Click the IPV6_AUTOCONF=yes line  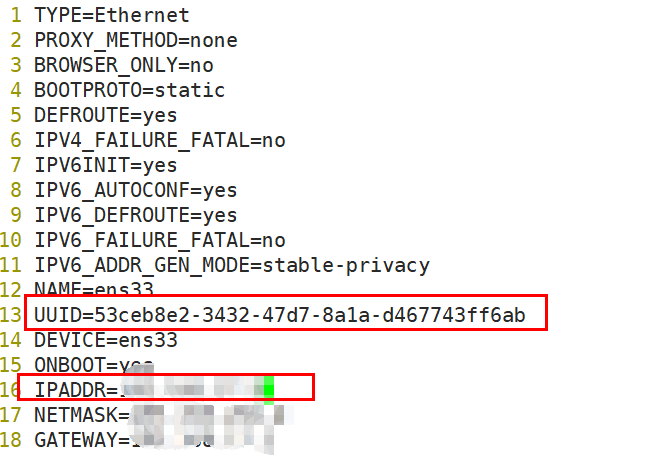(x=136, y=191)
